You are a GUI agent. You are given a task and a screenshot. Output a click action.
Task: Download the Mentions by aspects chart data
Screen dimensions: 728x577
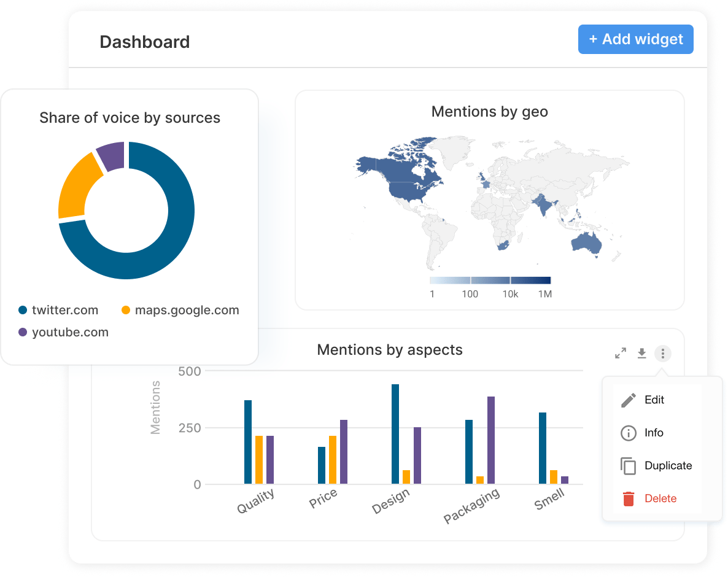click(641, 353)
